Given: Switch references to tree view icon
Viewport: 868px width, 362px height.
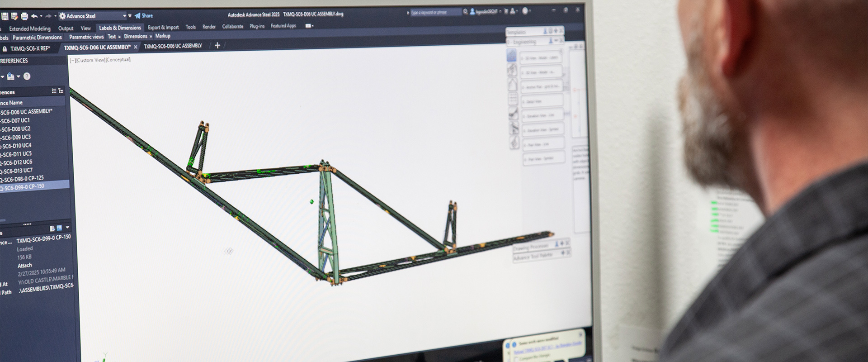Looking at the screenshot, I should (x=61, y=91).
